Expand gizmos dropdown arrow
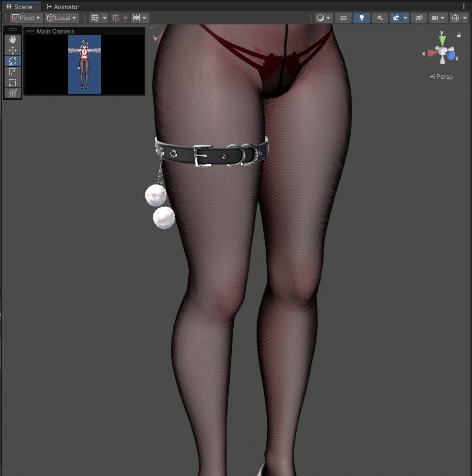The height and width of the screenshot is (476, 472). (x=465, y=18)
